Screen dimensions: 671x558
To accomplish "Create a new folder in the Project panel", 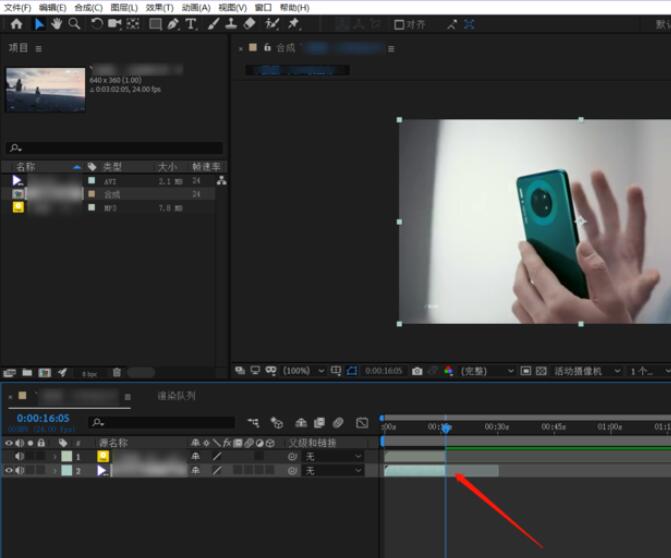I will [x=27, y=373].
